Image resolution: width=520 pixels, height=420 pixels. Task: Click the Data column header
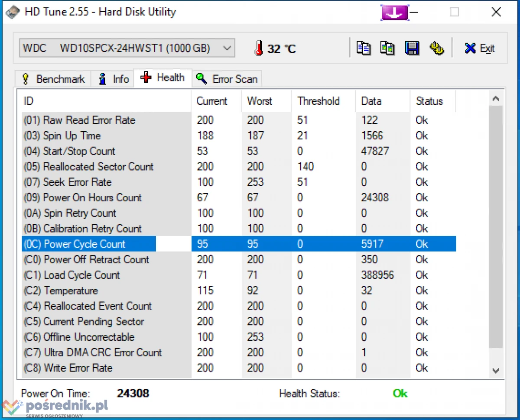click(383, 101)
